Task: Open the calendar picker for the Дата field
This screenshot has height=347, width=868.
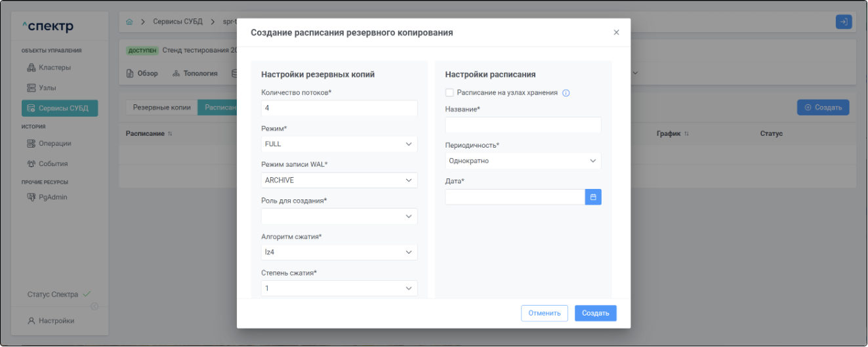Action: pyautogui.click(x=593, y=197)
